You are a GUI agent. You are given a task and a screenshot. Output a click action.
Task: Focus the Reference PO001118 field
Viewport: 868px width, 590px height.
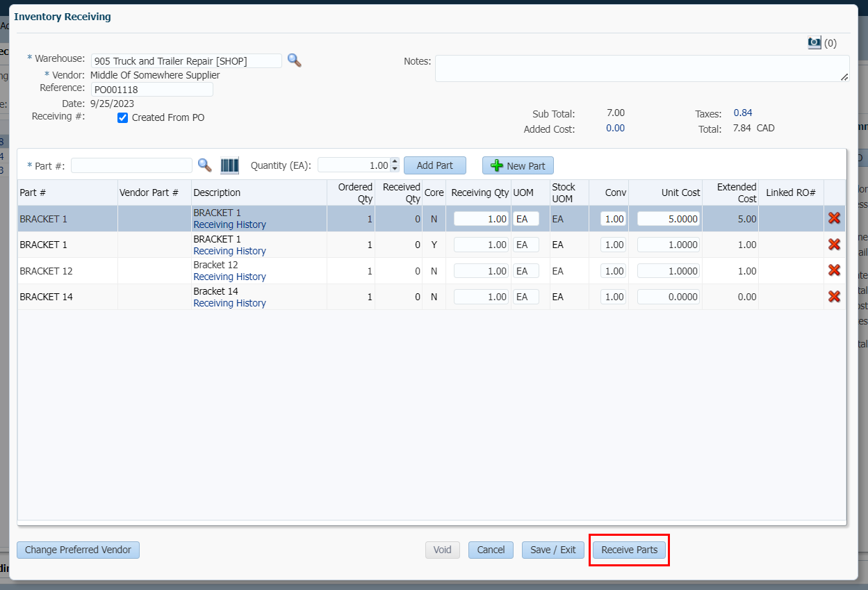tap(152, 89)
